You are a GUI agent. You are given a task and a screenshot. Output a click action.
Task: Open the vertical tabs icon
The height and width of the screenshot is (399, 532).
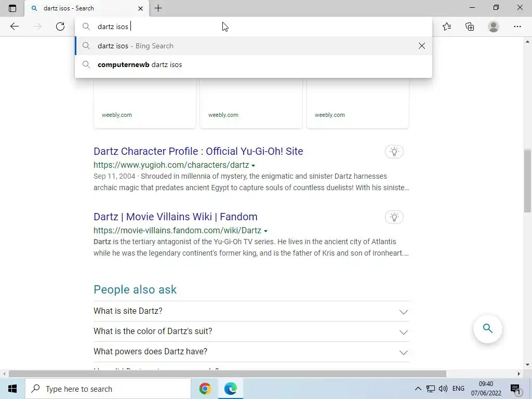(12, 8)
